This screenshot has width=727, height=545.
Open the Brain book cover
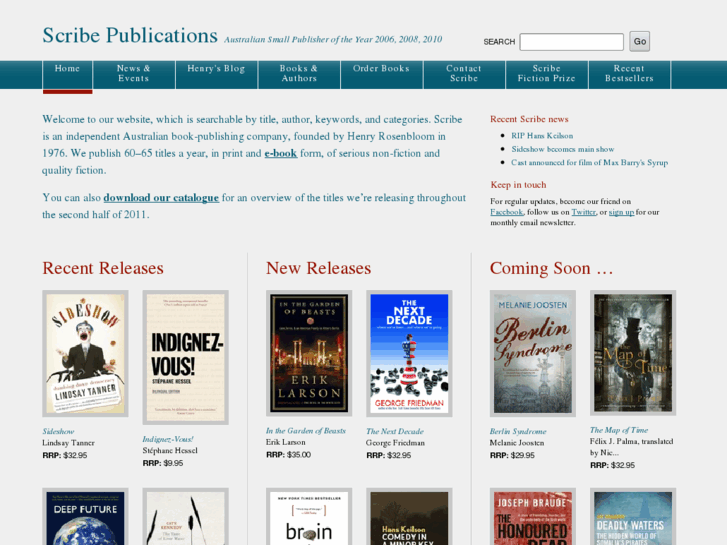pos(309,517)
